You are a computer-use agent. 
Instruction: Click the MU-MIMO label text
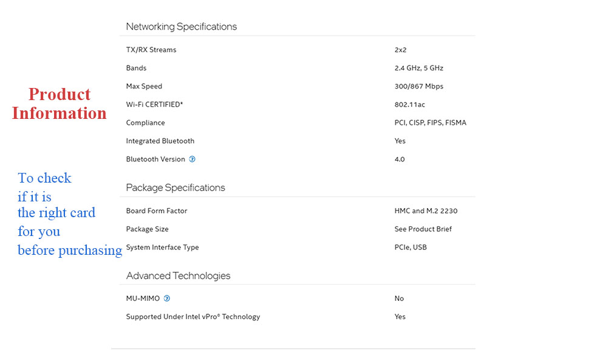[x=143, y=298]
